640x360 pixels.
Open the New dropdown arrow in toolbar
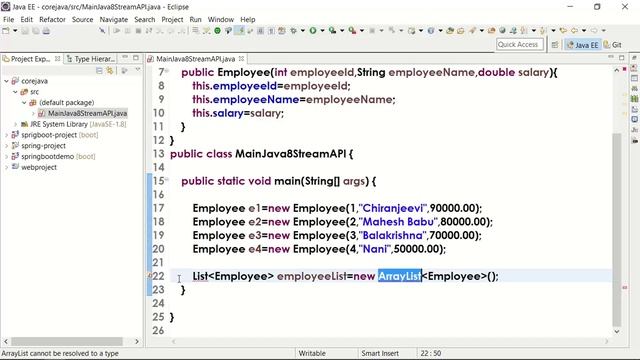point(15,31)
